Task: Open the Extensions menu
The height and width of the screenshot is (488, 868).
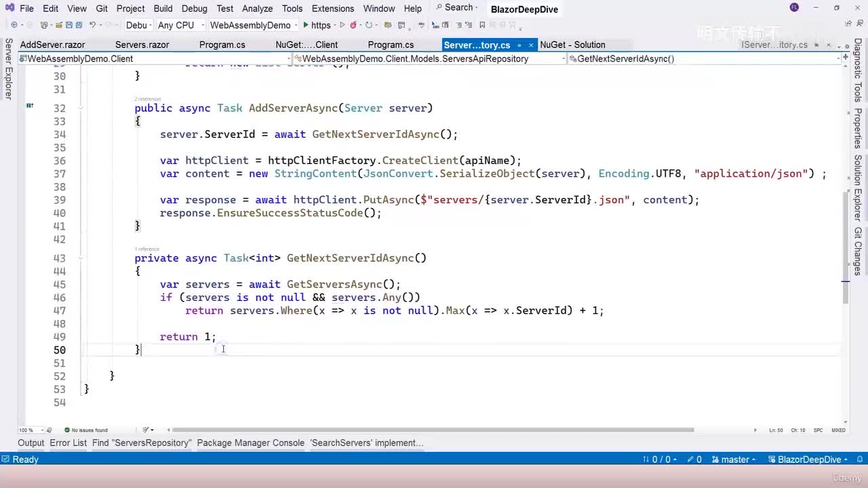Action: click(332, 8)
